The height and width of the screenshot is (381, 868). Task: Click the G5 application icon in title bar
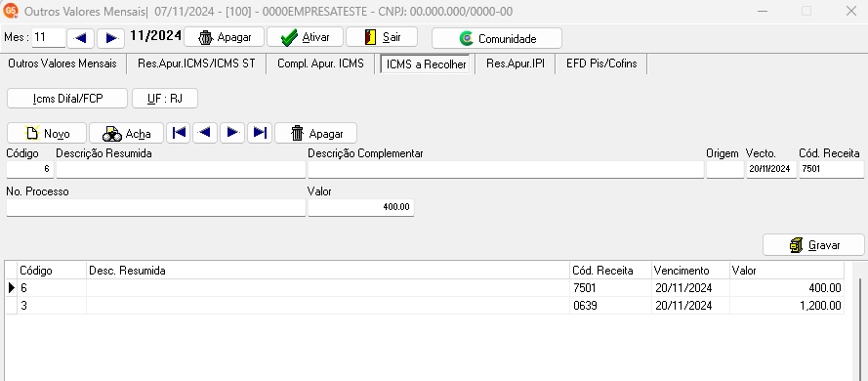11,11
